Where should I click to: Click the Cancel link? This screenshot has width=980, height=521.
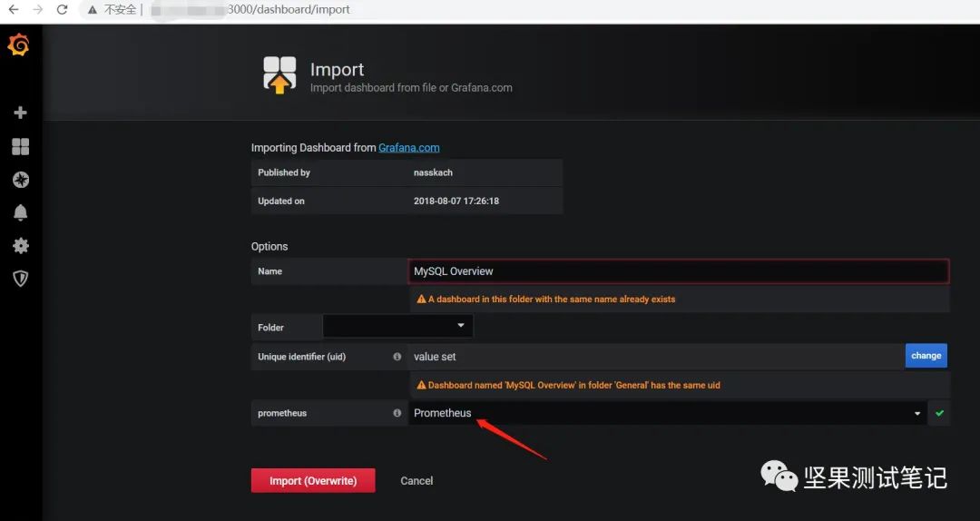click(416, 480)
